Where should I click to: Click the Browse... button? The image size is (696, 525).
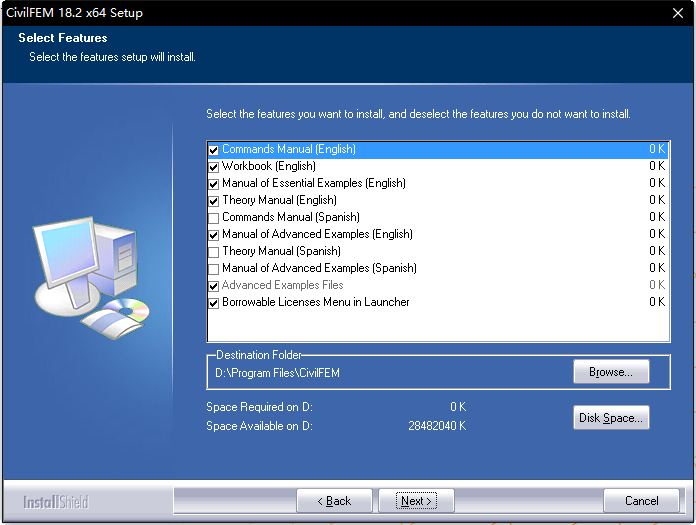pos(611,372)
